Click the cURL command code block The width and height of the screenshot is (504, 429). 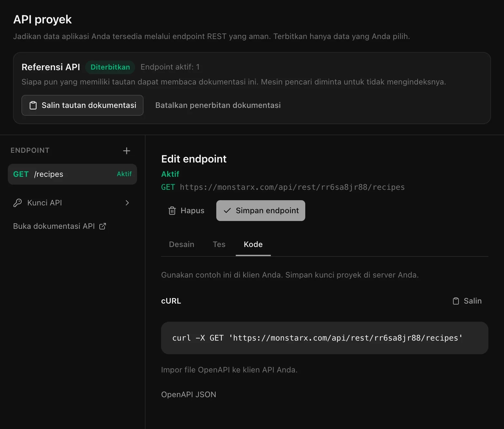[x=325, y=338]
